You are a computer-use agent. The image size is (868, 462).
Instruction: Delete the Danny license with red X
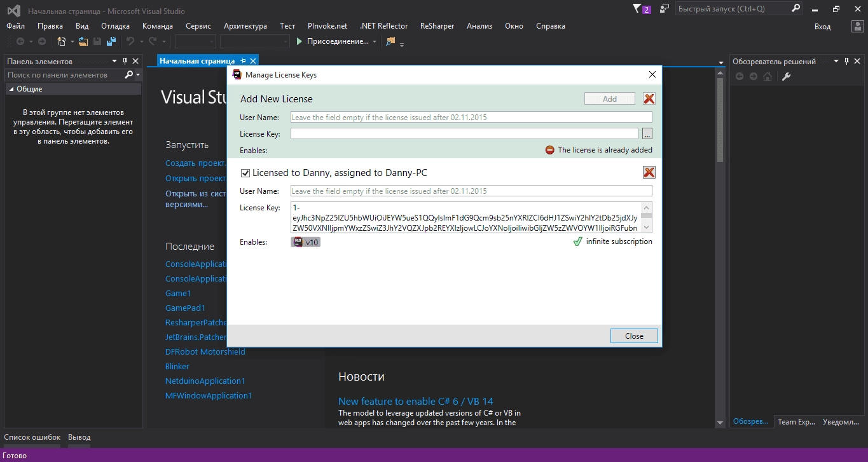click(649, 172)
